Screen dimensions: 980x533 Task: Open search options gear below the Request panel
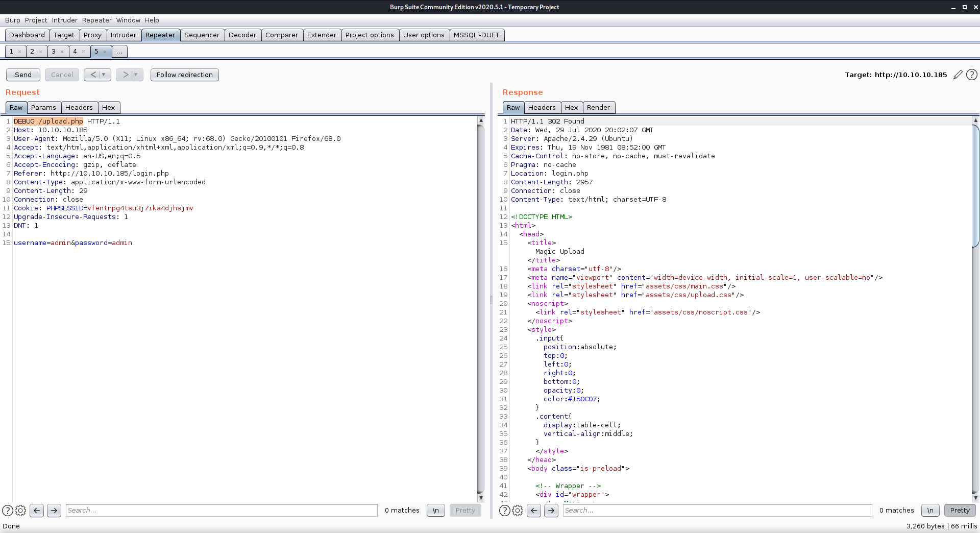pos(20,510)
